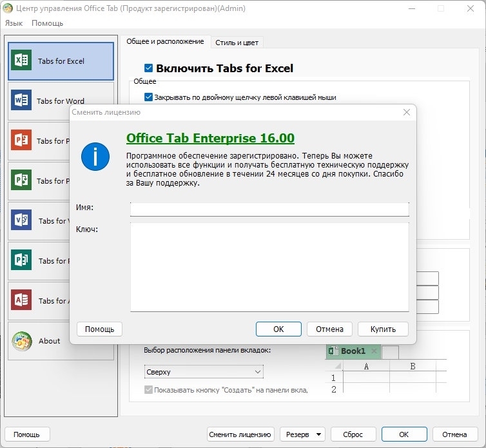The width and height of the screenshot is (486, 448).
Task: Expand the Резерв button dropdown arrow
Action: (318, 434)
